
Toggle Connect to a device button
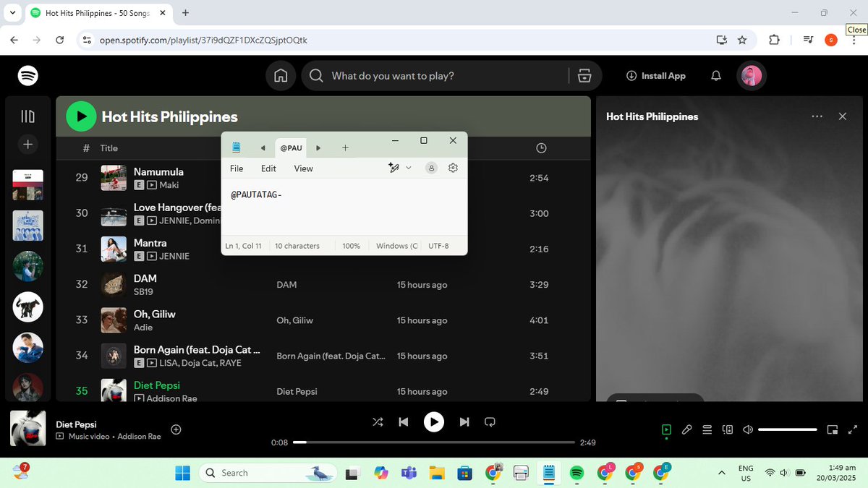(728, 429)
